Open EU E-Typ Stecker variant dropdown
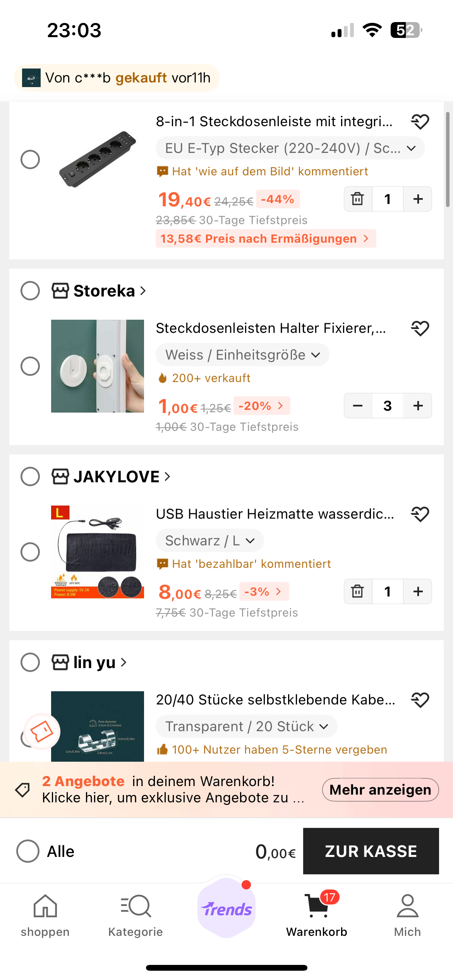 290,148
